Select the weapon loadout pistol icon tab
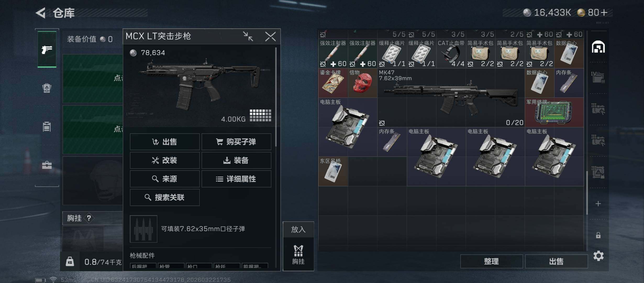Viewport: 644px width, 283px height. click(47, 49)
